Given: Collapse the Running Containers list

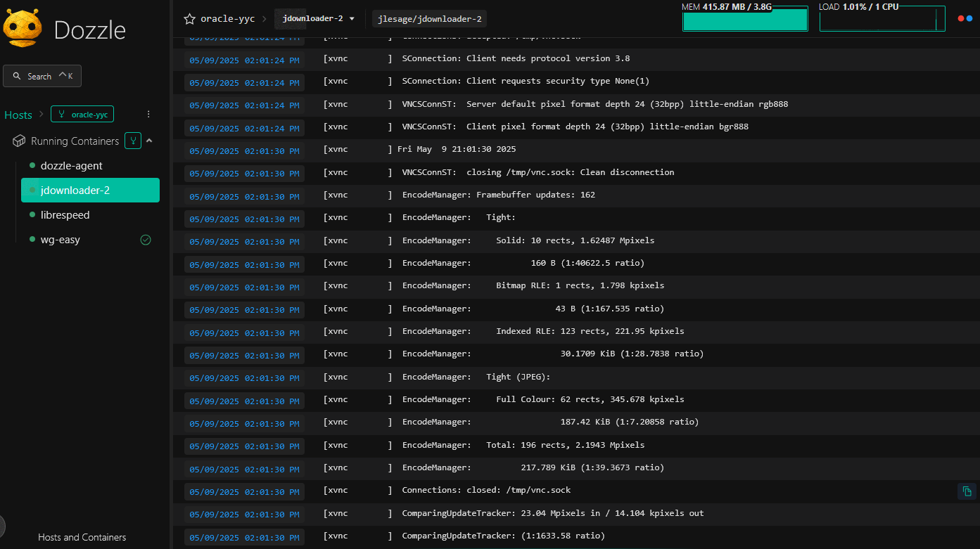Looking at the screenshot, I should point(149,141).
